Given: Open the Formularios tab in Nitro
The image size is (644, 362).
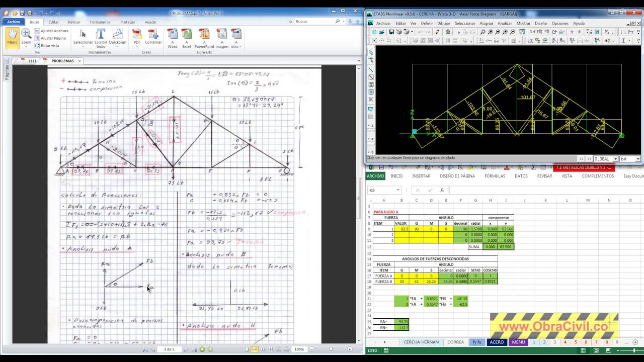Looking at the screenshot, I should 100,22.
